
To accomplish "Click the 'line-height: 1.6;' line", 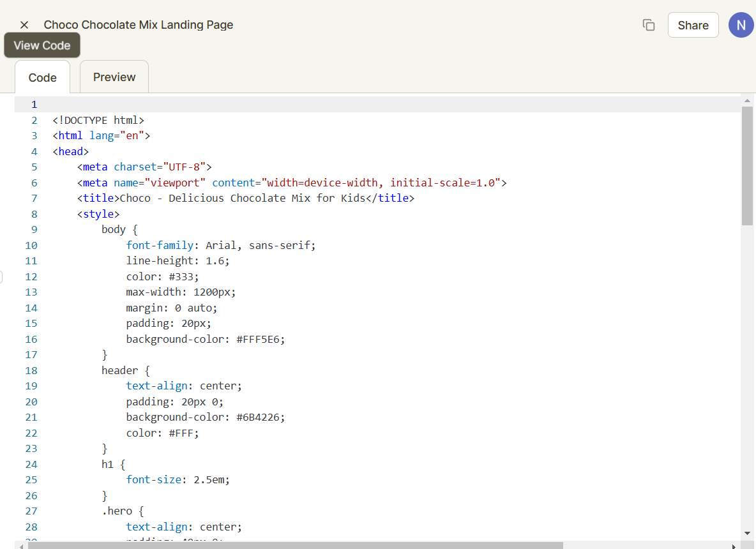I will tap(178, 260).
